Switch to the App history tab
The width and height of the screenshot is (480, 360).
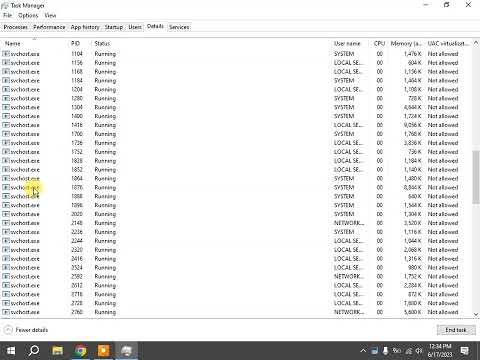[85, 27]
